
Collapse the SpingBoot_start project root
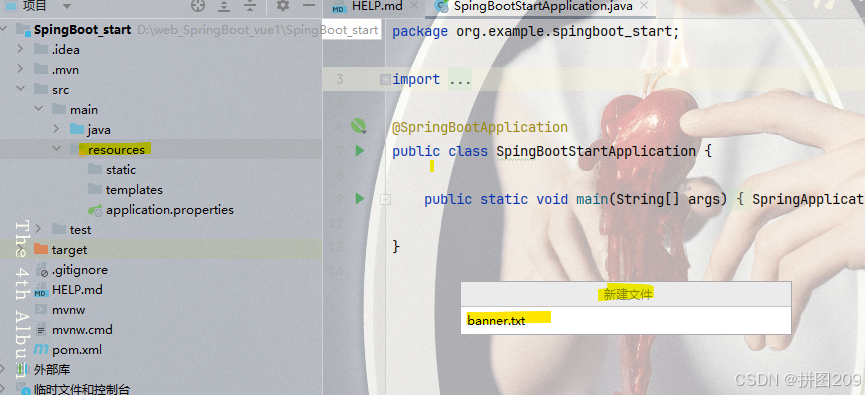[x=4, y=29]
